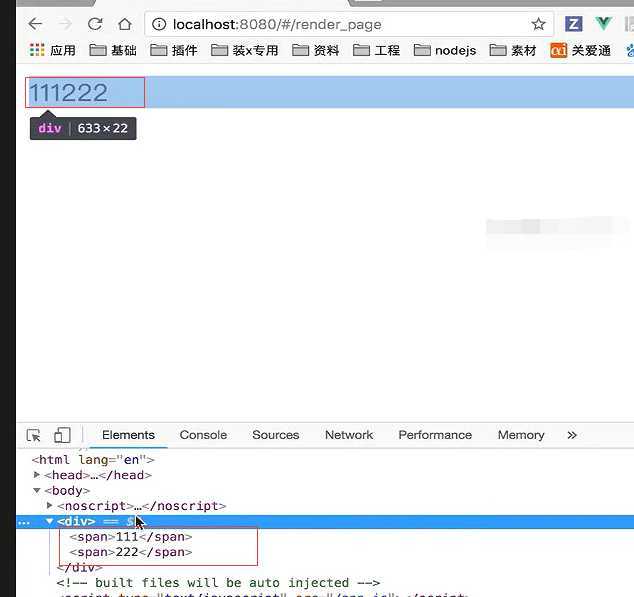The image size is (634, 597).
Task: Activate the DevTools element inspector icon
Action: tap(34, 435)
